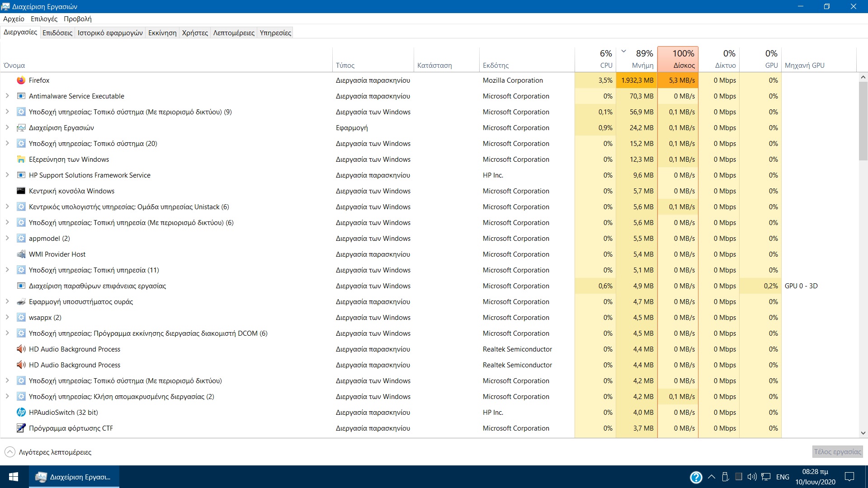Screen dimensions: 868x488
Task: Click the scrollbar down arrow
Action: pos(863,433)
